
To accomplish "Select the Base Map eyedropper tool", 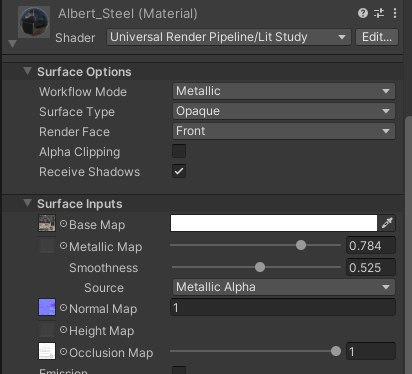I will pos(387,223).
